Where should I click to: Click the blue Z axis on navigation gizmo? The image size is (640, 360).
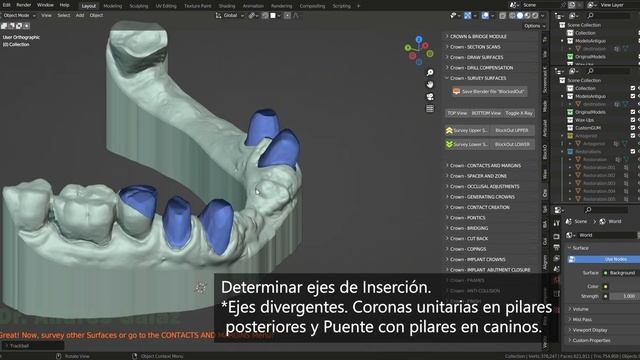point(419,39)
